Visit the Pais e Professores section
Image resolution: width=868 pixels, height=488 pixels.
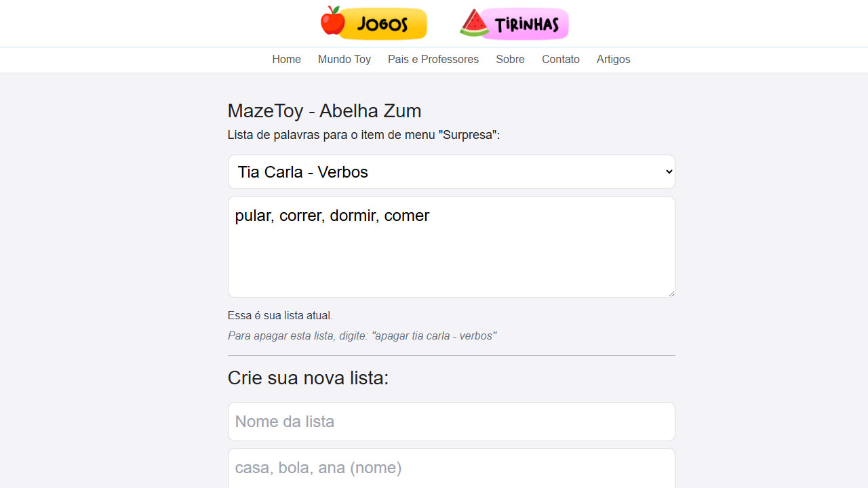(x=433, y=60)
